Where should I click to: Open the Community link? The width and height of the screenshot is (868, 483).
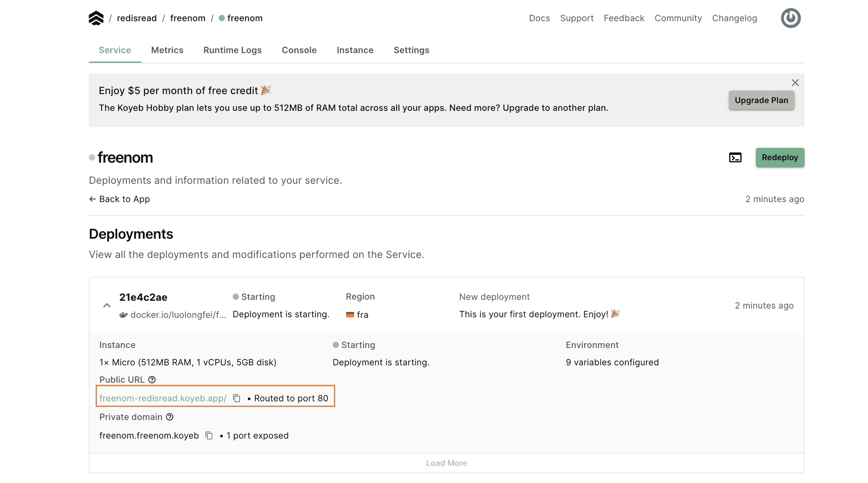(x=678, y=18)
